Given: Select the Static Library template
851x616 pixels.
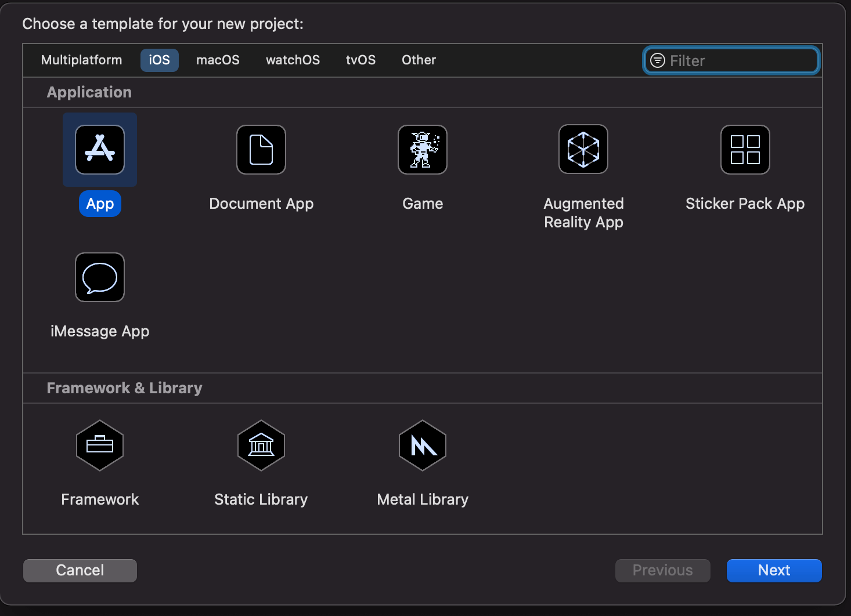Looking at the screenshot, I should pyautogui.click(x=261, y=445).
